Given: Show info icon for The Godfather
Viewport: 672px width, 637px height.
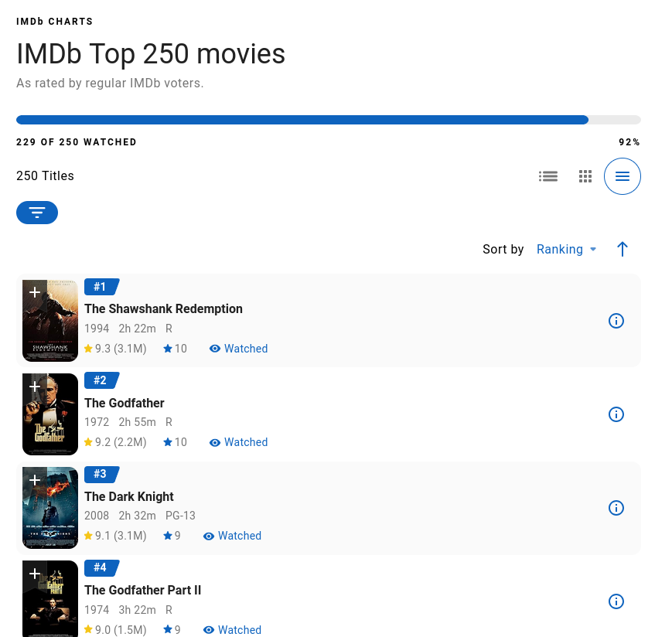Looking at the screenshot, I should 616,414.
